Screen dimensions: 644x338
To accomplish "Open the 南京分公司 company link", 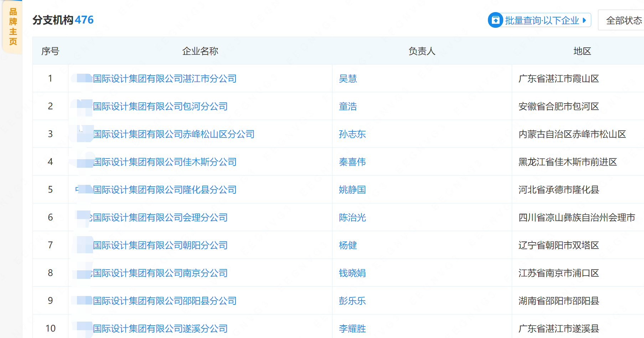I will click(160, 273).
